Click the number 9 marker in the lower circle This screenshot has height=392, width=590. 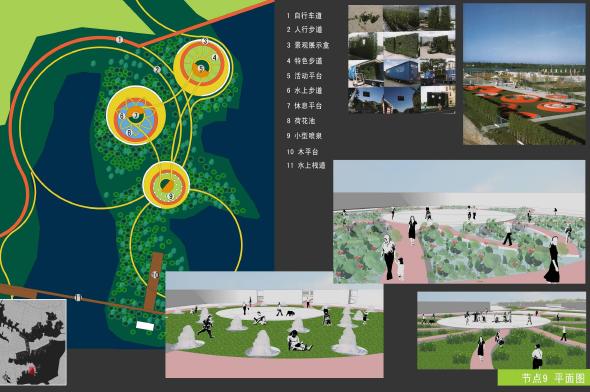(170, 196)
